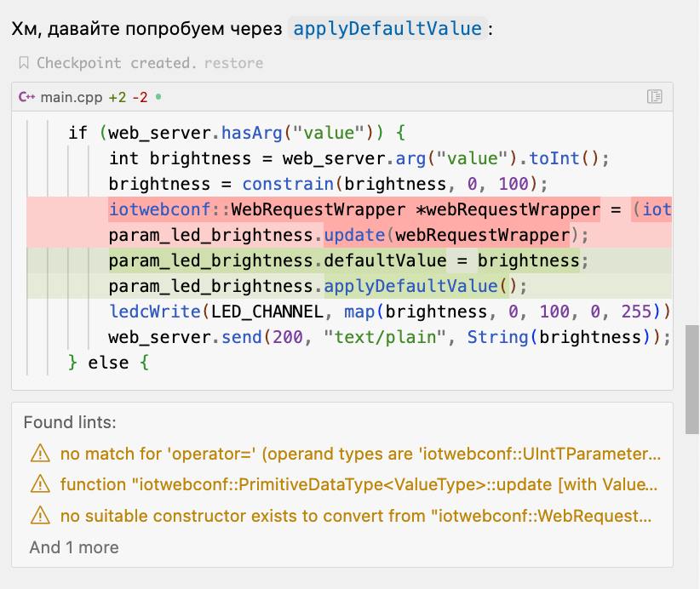This screenshot has height=589, width=700.
Task: Click the ledcWrite(LED_CHANNEL code line
Action: 383,312
